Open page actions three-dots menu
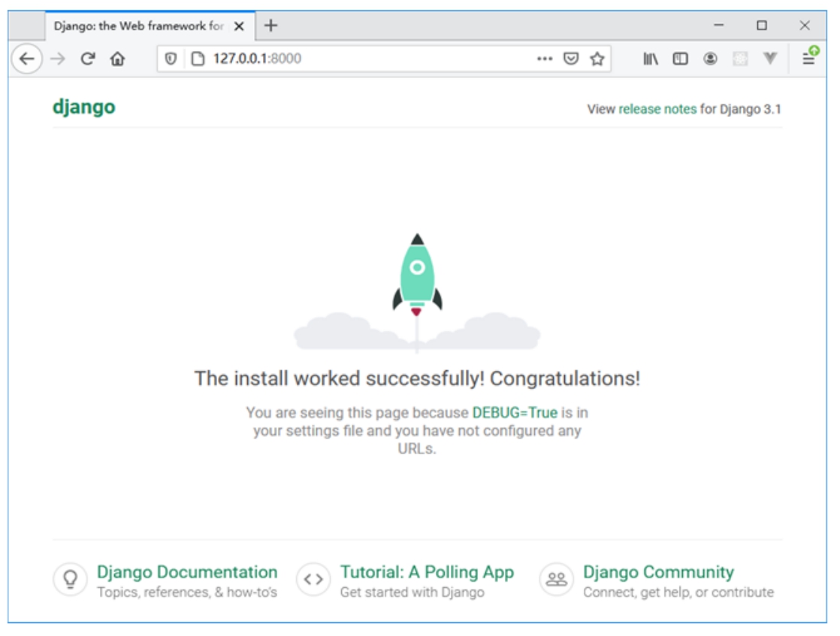Screen dimensions: 840x636 click(x=545, y=59)
